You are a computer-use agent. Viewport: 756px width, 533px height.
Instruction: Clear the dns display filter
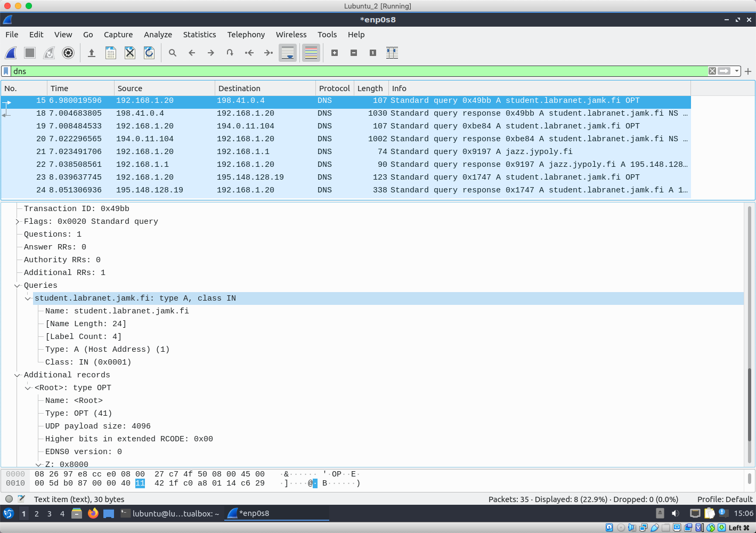[x=712, y=71]
